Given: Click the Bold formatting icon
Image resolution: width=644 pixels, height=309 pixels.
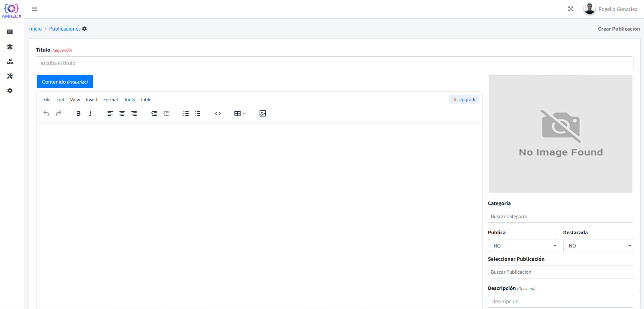Looking at the screenshot, I should click(x=78, y=113).
